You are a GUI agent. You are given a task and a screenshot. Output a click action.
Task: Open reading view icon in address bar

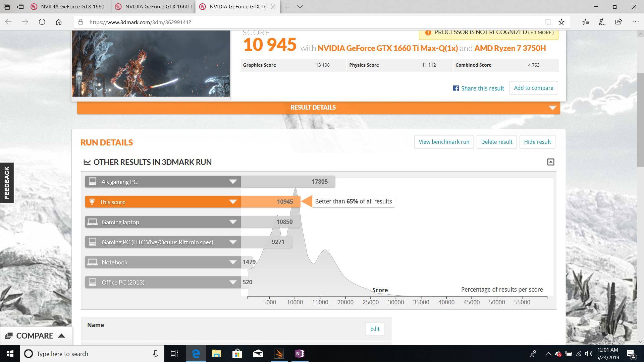[x=547, y=22]
